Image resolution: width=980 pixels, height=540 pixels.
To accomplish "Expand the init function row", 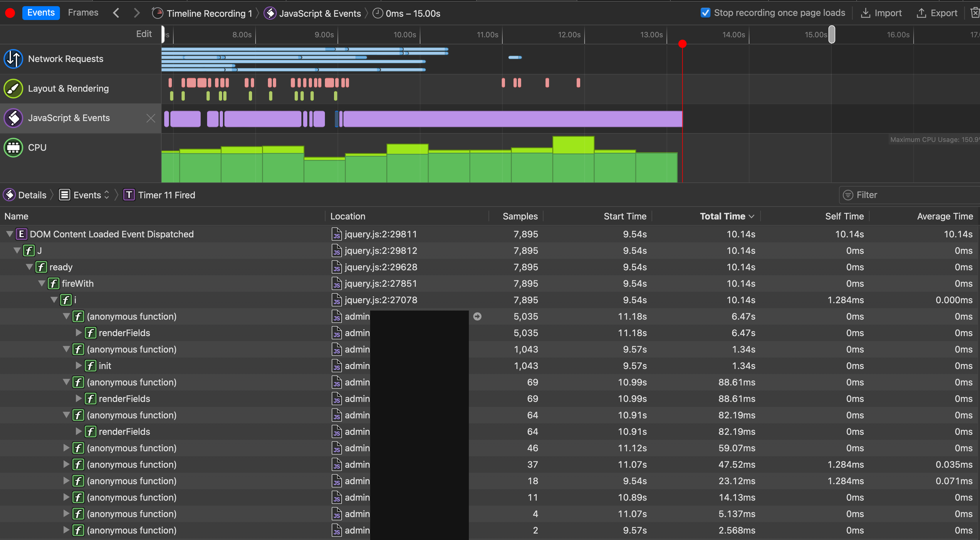I will tap(79, 365).
